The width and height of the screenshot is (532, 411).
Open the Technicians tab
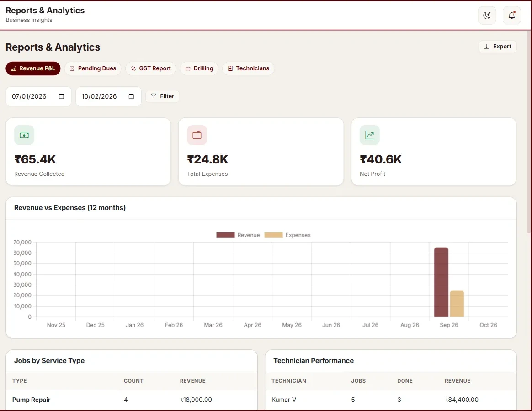[248, 68]
